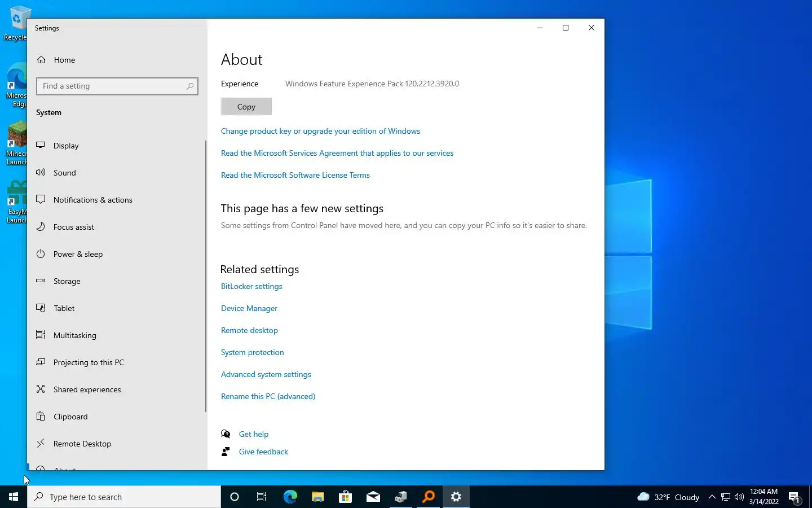Screen dimensions: 812x508
Task: Open Task View on the taskbar
Action: tap(262, 497)
